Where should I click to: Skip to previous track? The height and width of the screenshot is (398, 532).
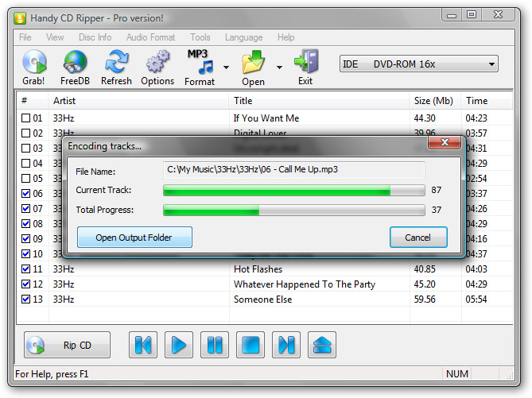tap(143, 345)
